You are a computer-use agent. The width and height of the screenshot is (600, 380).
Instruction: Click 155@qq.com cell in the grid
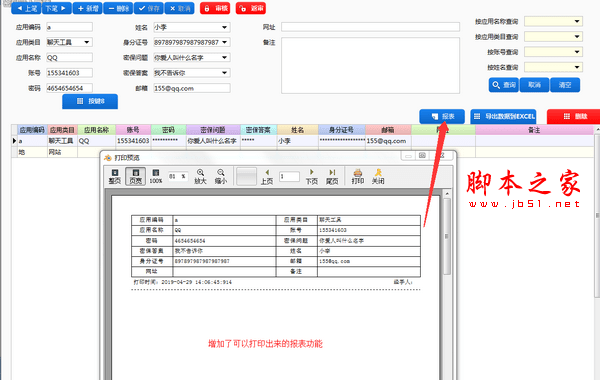tap(388, 141)
